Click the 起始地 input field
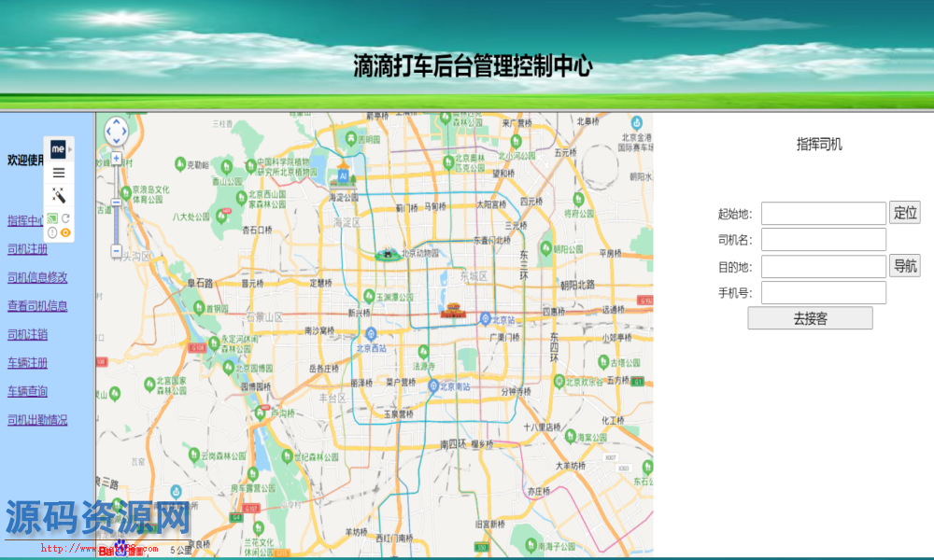Viewport: 934px width, 560px height. tap(824, 213)
